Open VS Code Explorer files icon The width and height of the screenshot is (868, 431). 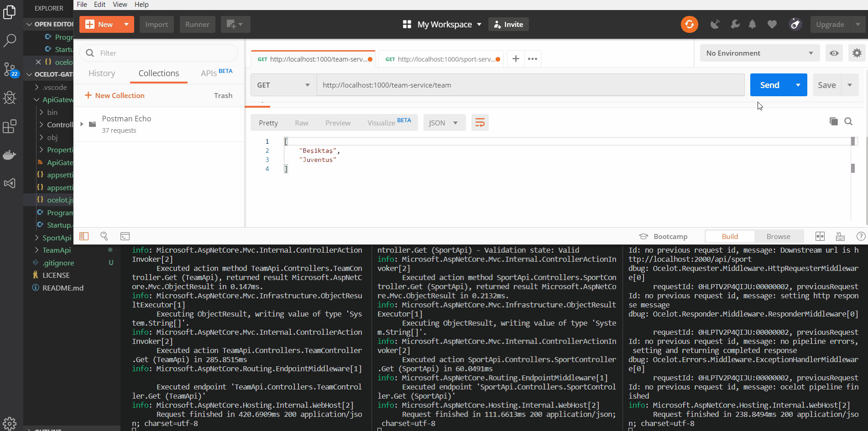pos(10,12)
